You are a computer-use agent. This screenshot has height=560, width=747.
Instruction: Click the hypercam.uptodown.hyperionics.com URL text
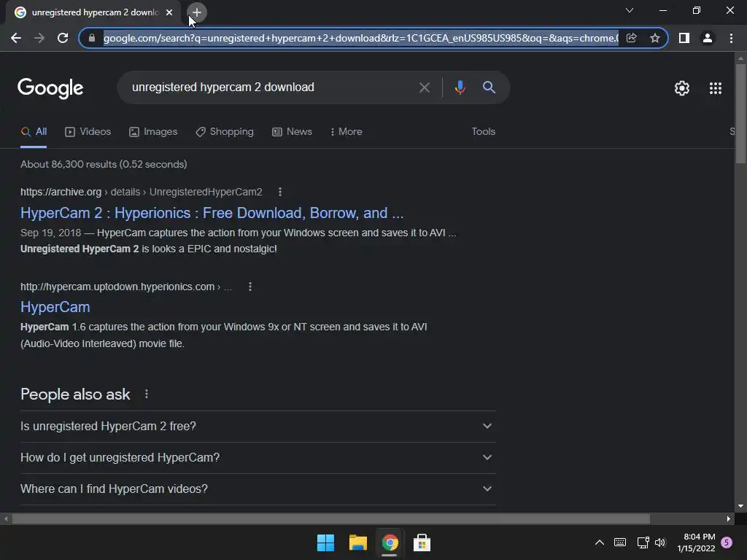point(117,287)
